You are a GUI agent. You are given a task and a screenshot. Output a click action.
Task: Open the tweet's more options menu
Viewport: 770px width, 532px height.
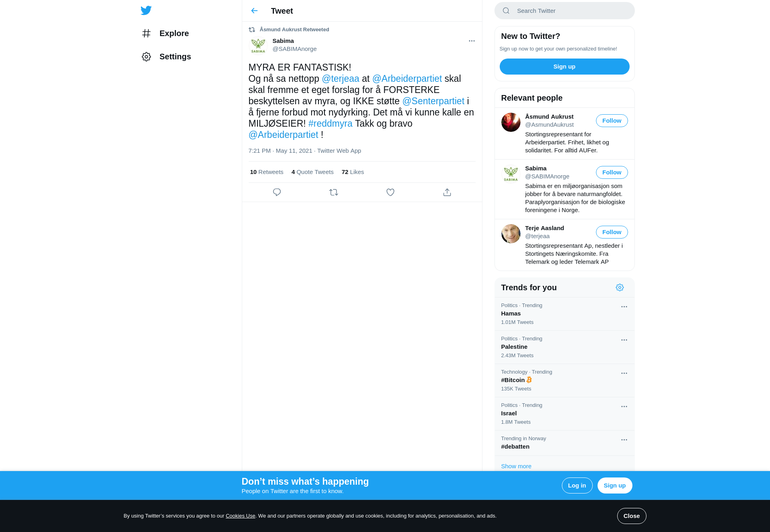472,41
